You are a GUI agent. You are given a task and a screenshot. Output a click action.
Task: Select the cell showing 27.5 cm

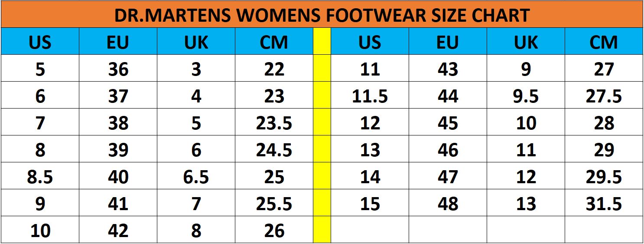604,96
